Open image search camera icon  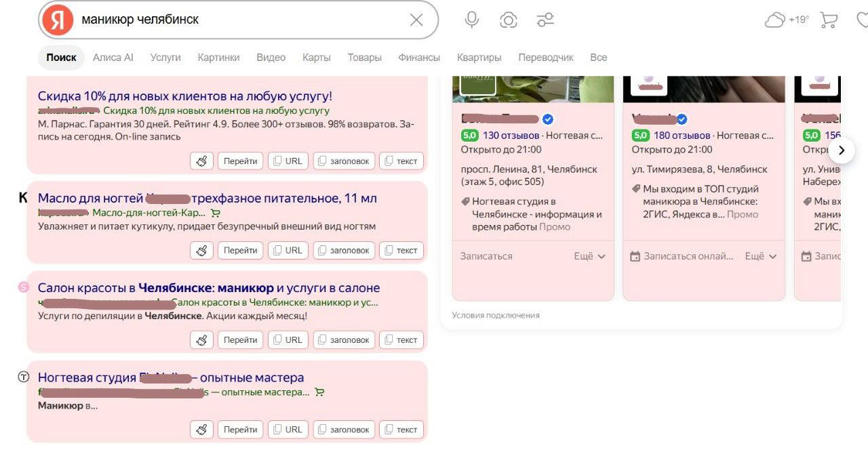[509, 20]
